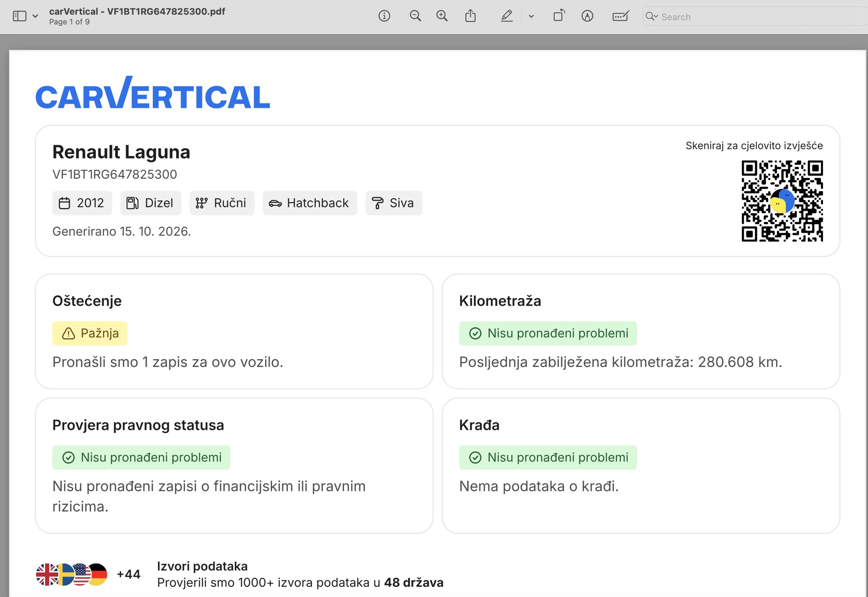
Task: Show the Markup toolbar
Action: [587, 16]
